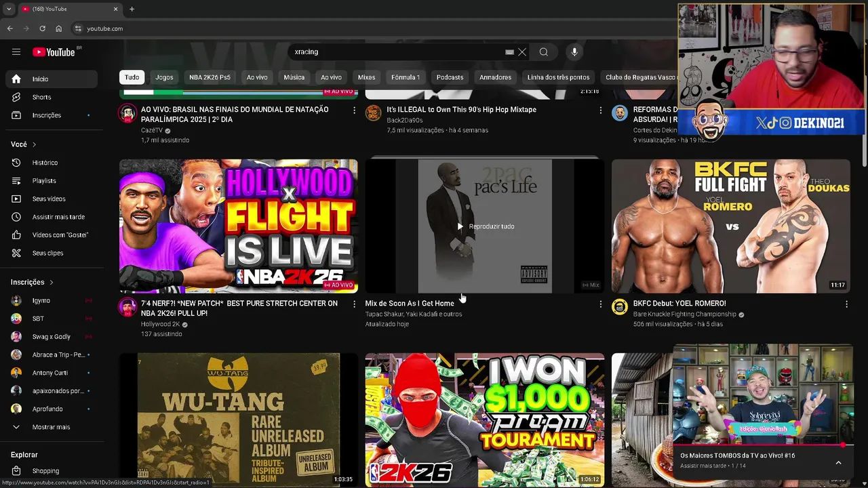Open Histórico in sidebar
Image resolution: width=868 pixels, height=488 pixels.
[x=52, y=163]
